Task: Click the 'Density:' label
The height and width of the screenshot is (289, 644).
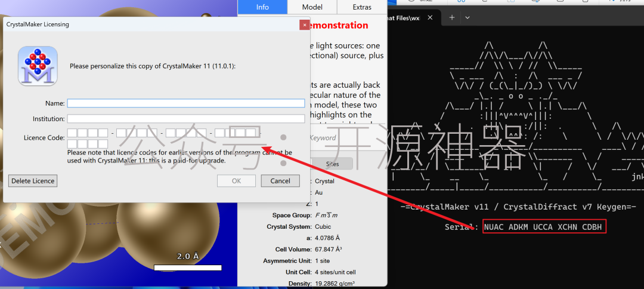Action: (301, 283)
